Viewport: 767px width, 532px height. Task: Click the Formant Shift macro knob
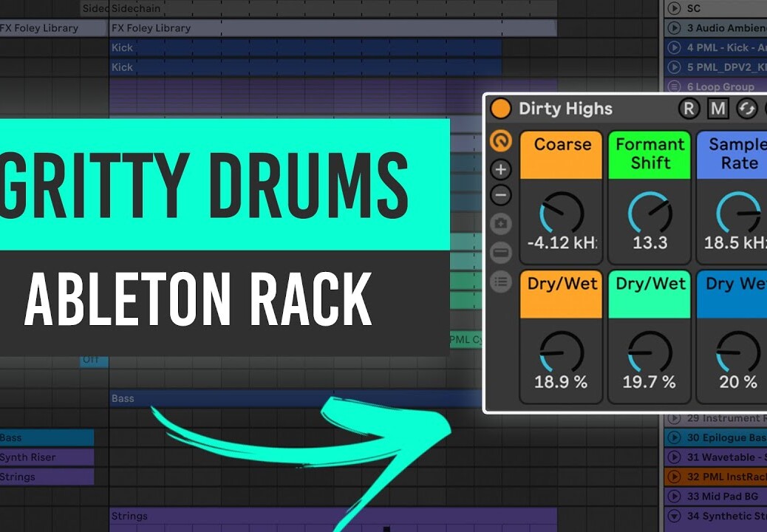click(650, 214)
